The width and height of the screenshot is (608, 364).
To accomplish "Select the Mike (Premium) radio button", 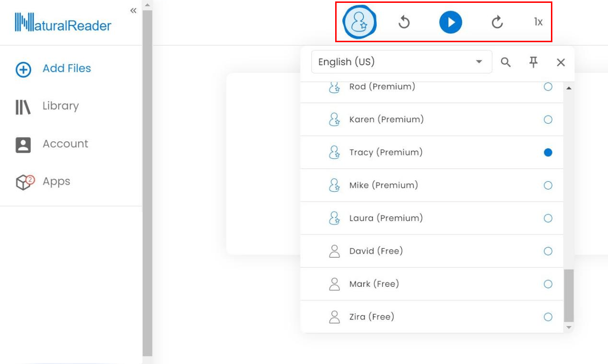I will coord(548,185).
